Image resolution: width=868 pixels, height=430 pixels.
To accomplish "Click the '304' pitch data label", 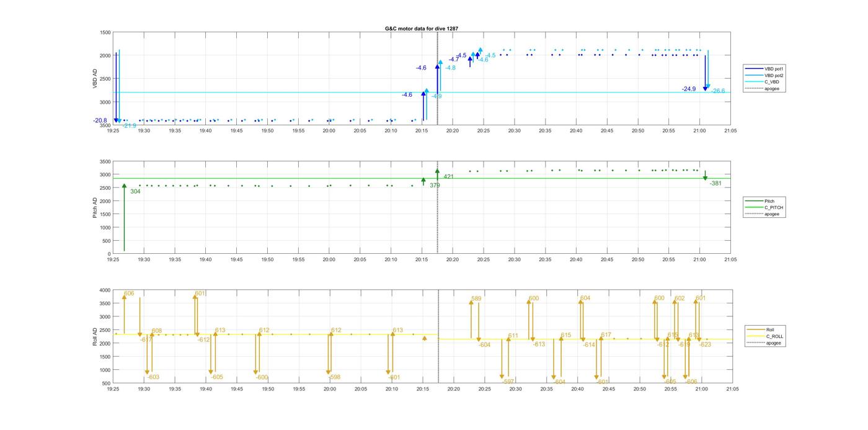I will click(135, 192).
